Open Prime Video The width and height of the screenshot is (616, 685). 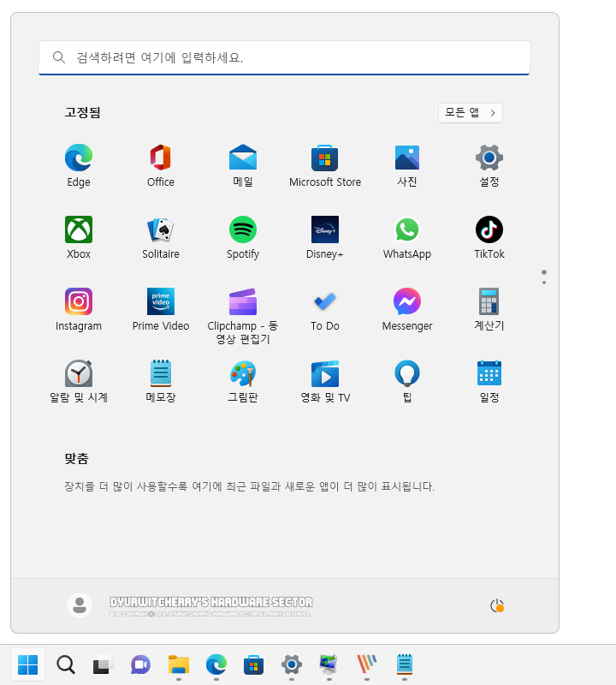(x=161, y=310)
